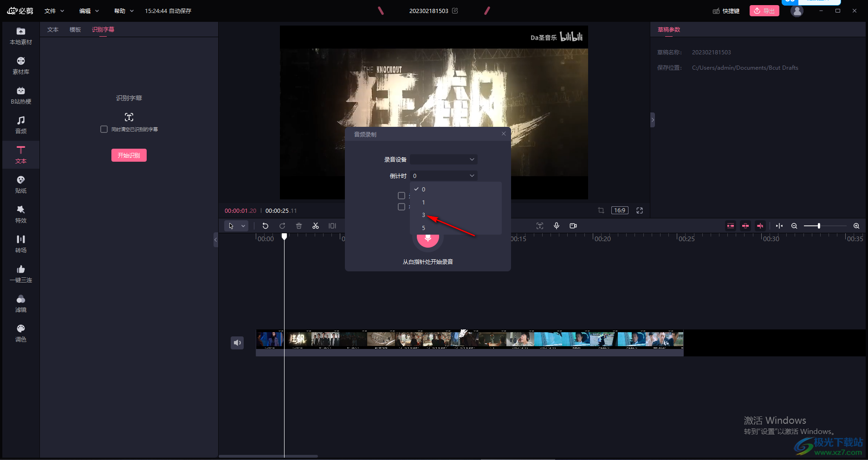Click the subtitle recognition icon in timeline toolbar
The height and width of the screenshot is (460, 868).
[x=540, y=226]
